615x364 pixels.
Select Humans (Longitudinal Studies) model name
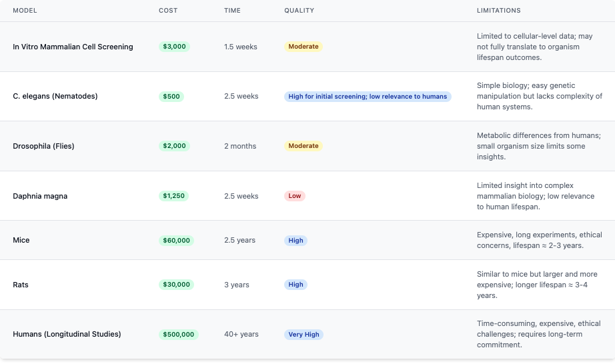[x=67, y=334]
